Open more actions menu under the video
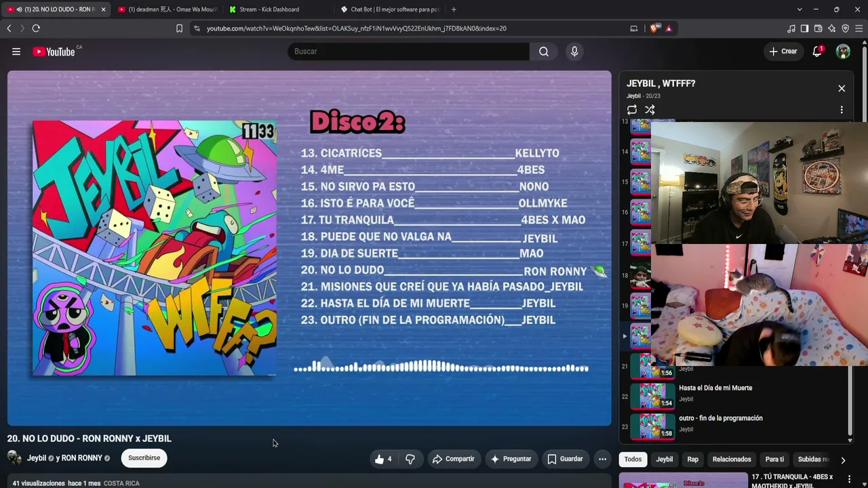This screenshot has height=488, width=868. point(602,459)
